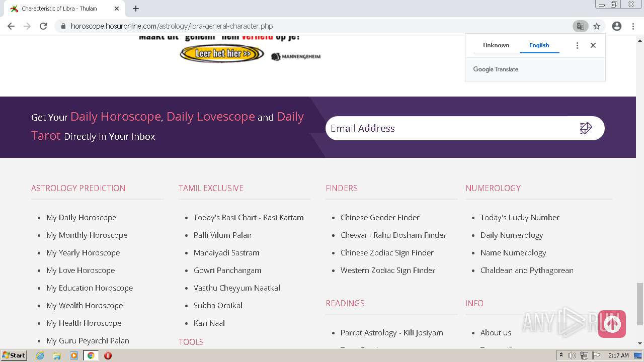
Task: Click the ASTROLOGY PREDICTION heading
Action: pyautogui.click(x=78, y=188)
